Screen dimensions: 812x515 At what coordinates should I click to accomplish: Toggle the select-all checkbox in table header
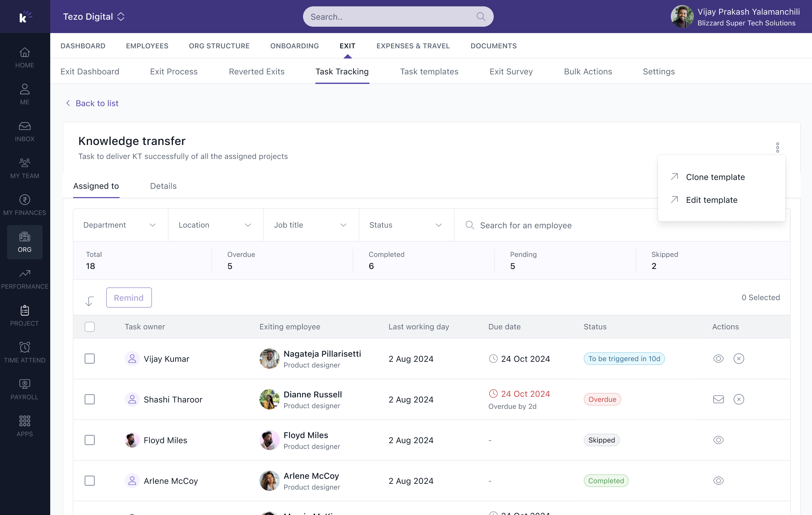tap(90, 326)
